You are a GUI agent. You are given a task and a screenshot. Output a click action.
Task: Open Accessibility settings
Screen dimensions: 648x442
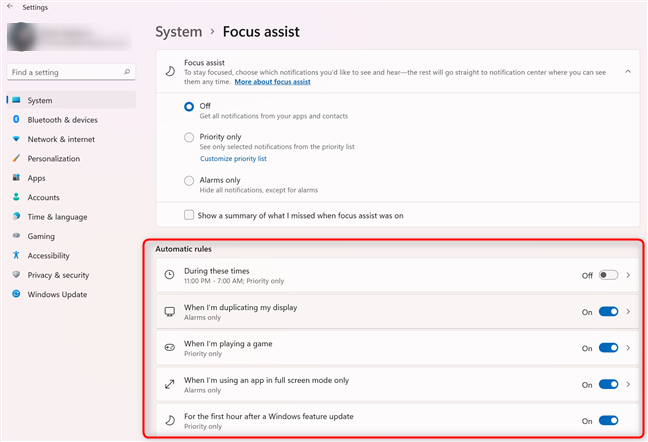(71, 255)
